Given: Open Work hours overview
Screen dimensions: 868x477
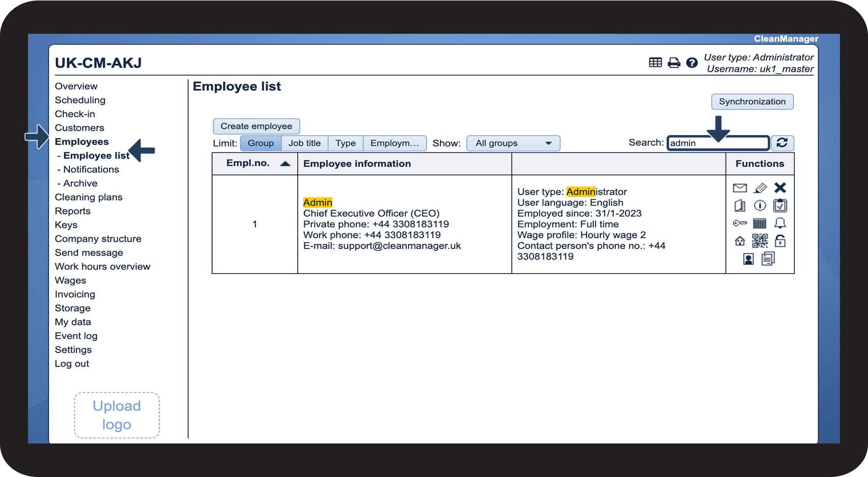Looking at the screenshot, I should click(x=103, y=266).
